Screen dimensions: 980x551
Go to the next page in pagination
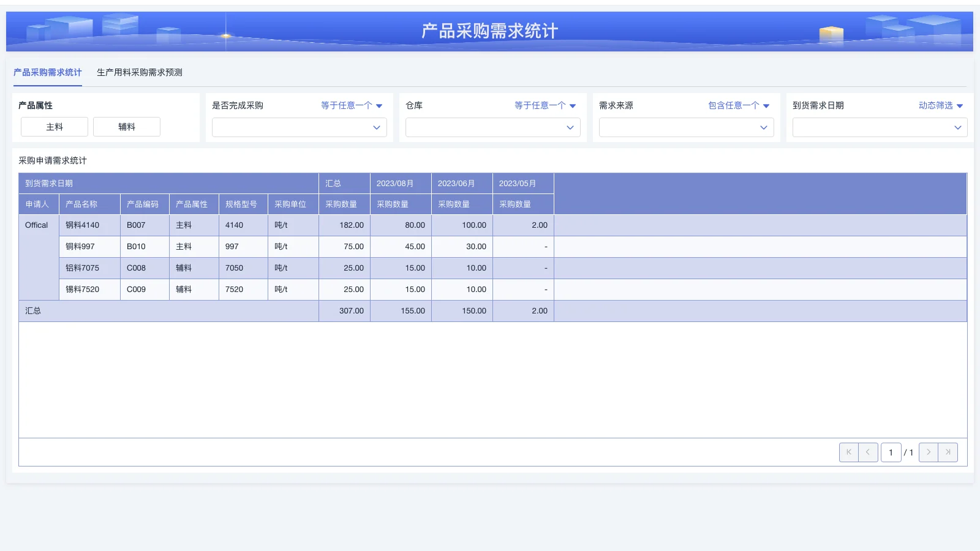pos(928,452)
